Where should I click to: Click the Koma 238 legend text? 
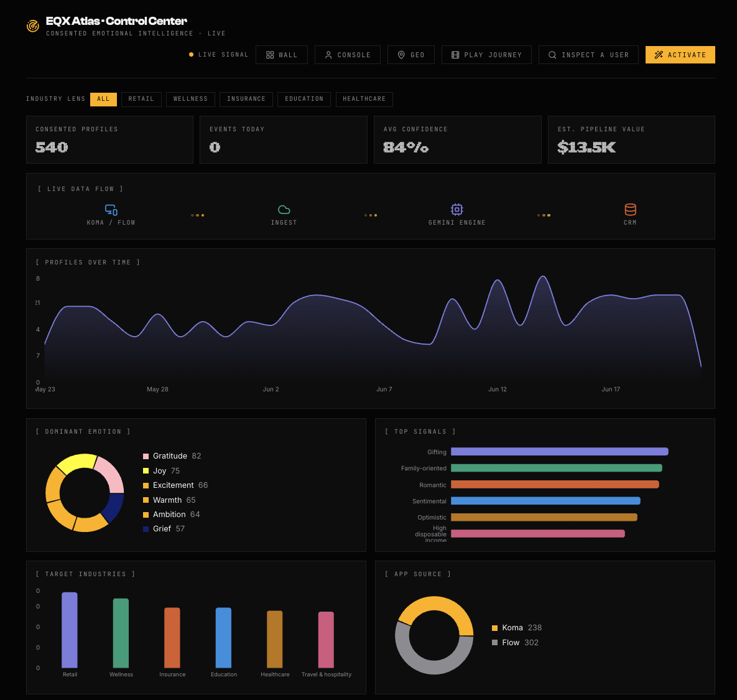coord(522,628)
